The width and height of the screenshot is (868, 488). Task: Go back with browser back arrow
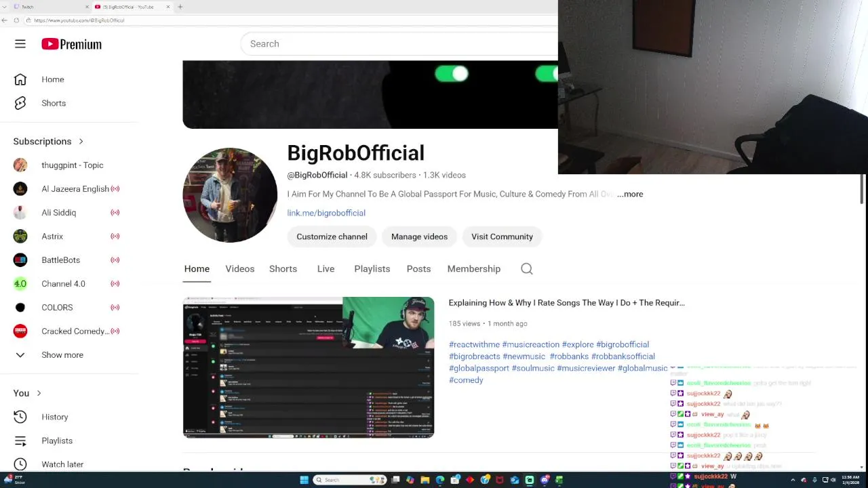point(5,20)
